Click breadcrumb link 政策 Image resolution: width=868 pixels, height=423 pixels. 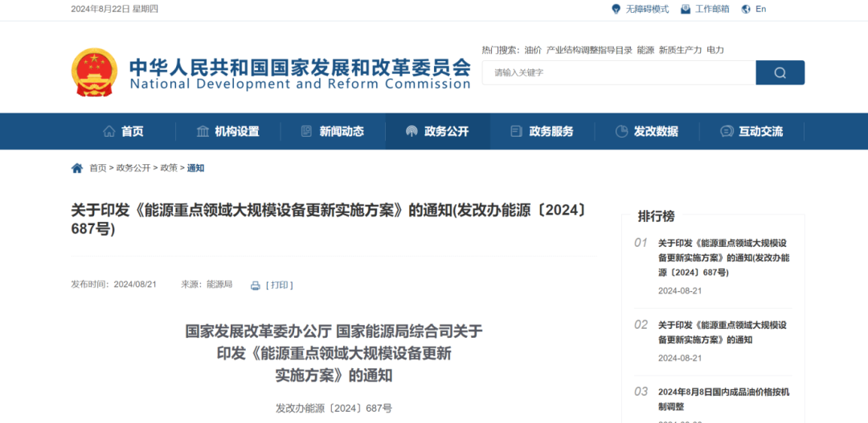(x=169, y=168)
